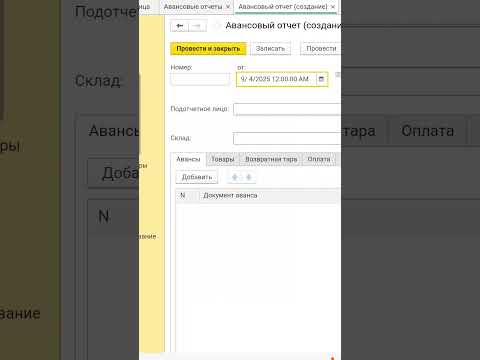Open the Возвратная тара tab
The height and width of the screenshot is (360, 480).
(271, 159)
